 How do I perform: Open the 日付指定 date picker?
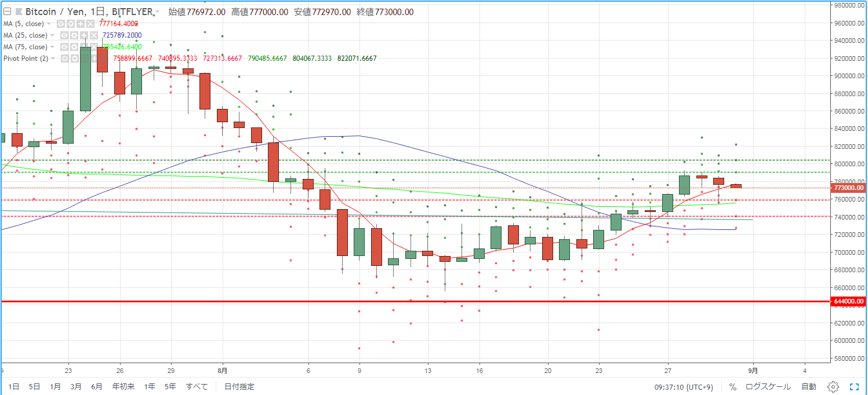[x=239, y=386]
